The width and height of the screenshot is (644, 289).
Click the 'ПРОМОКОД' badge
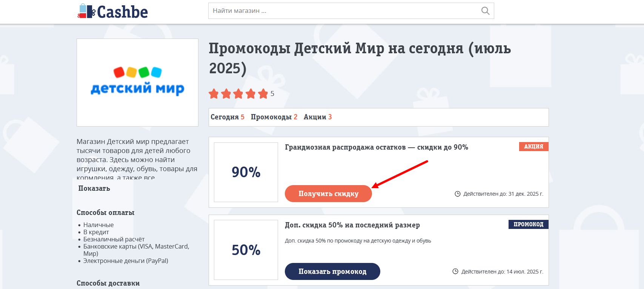(x=529, y=224)
